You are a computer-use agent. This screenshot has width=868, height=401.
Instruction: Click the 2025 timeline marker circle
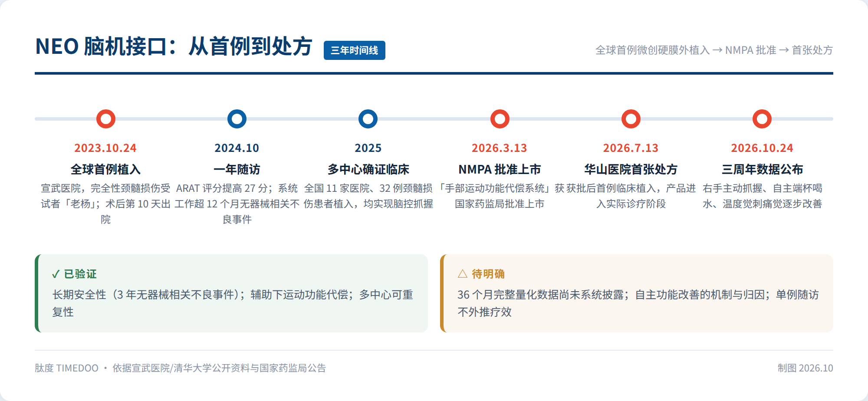point(368,119)
